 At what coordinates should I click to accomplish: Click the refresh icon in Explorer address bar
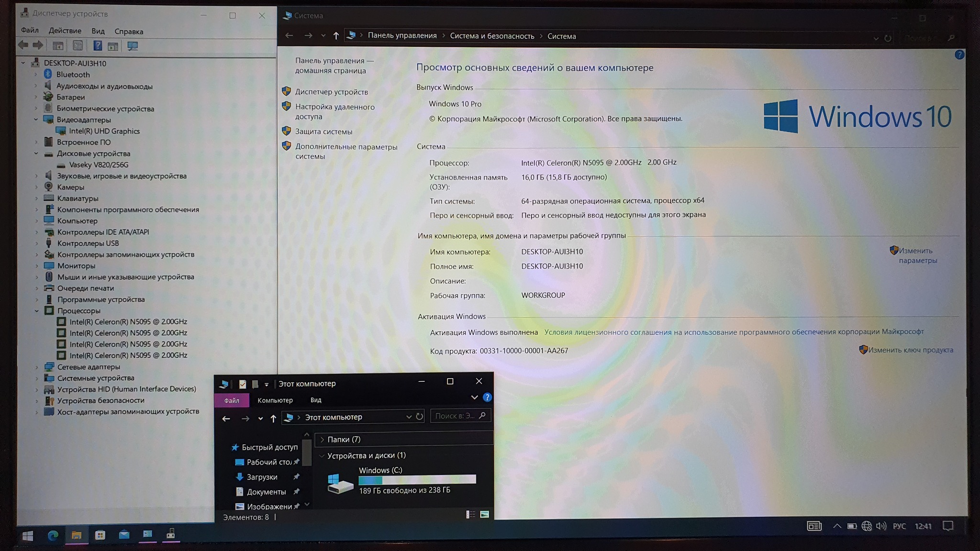419,417
